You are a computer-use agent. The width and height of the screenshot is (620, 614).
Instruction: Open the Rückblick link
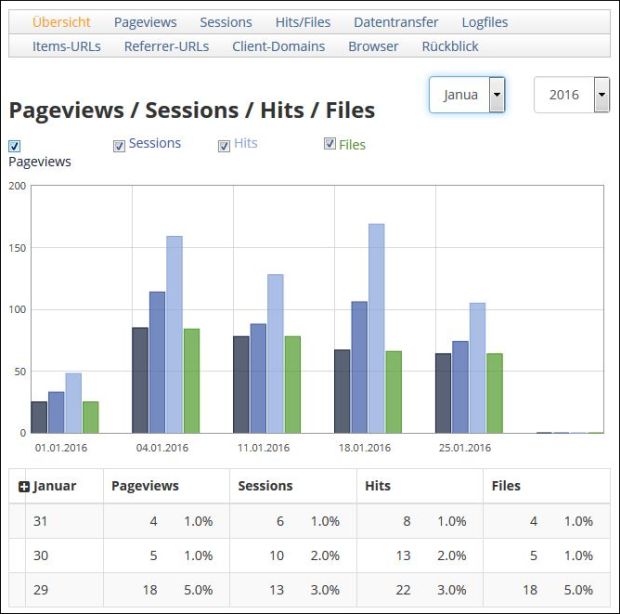[450, 46]
